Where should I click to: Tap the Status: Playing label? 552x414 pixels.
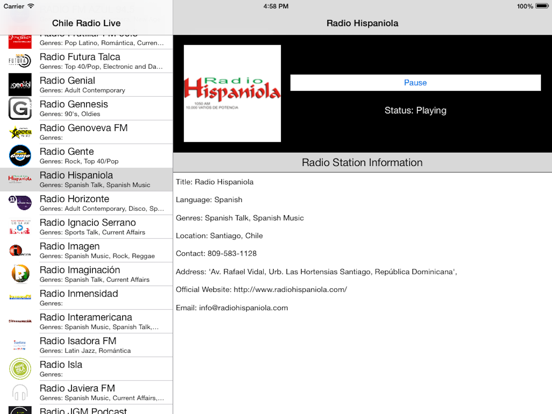point(415,111)
